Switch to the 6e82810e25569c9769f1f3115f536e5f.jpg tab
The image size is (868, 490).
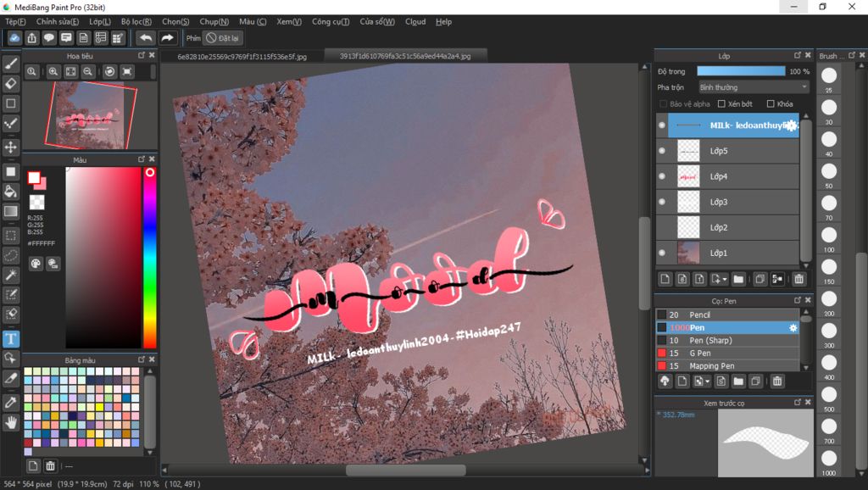pos(242,56)
